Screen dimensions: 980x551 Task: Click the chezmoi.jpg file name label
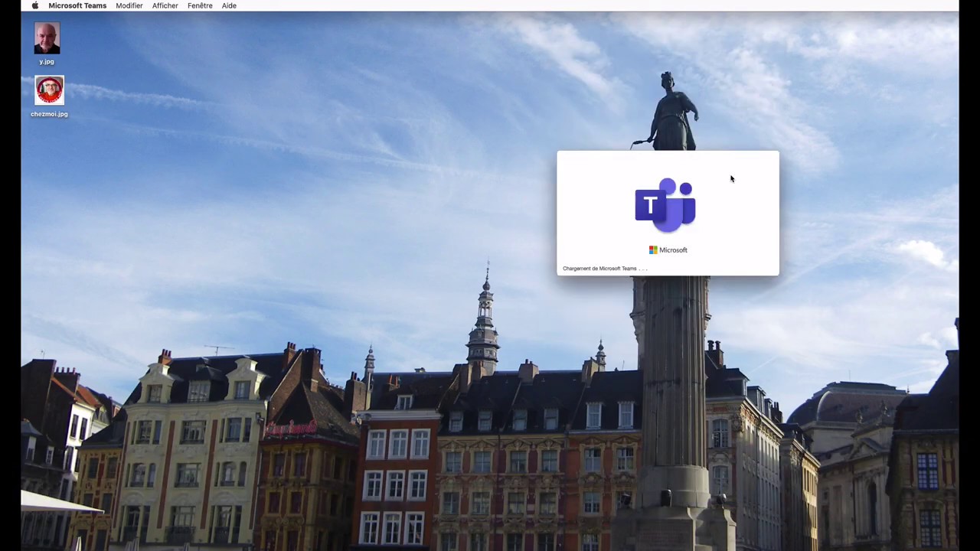[x=49, y=114]
